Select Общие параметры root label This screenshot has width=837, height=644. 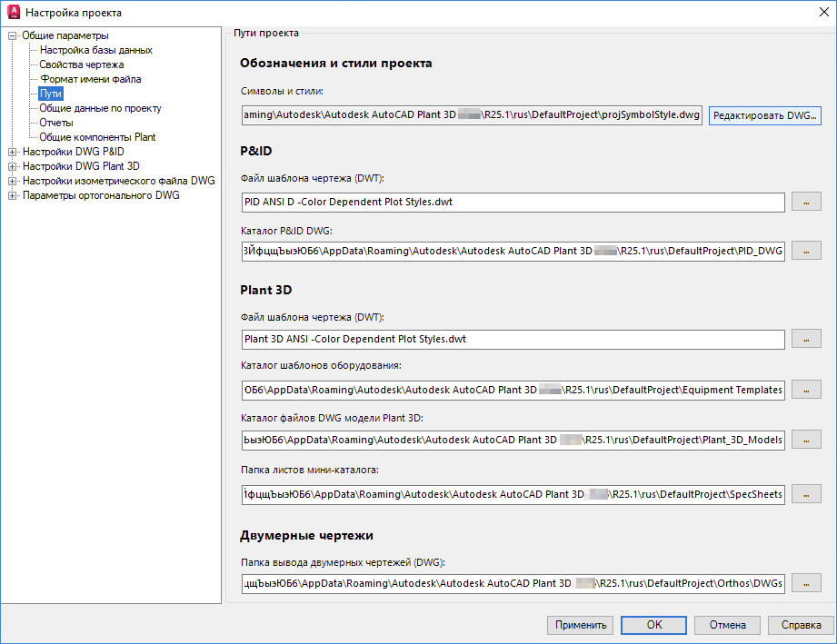click(x=65, y=35)
